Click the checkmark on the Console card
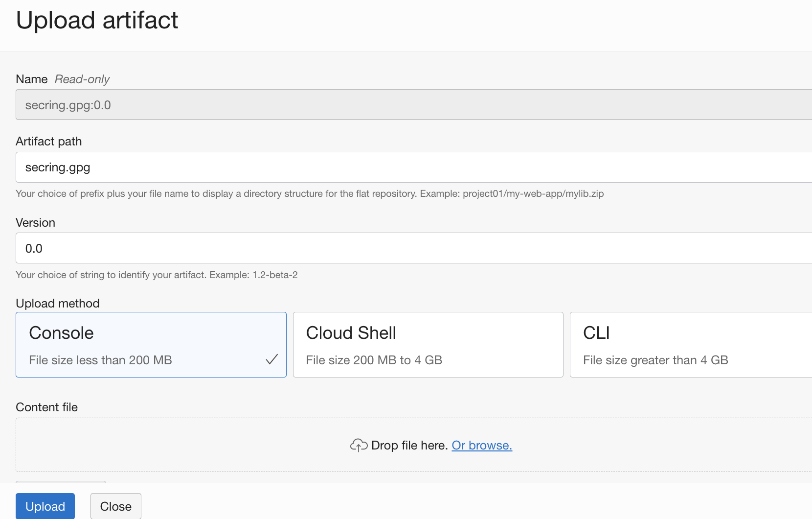 pos(272,360)
